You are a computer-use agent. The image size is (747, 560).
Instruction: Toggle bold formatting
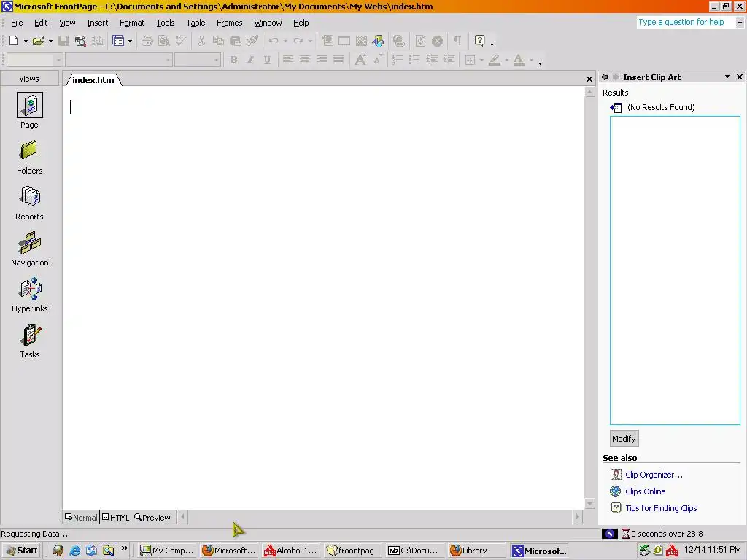[x=233, y=60]
